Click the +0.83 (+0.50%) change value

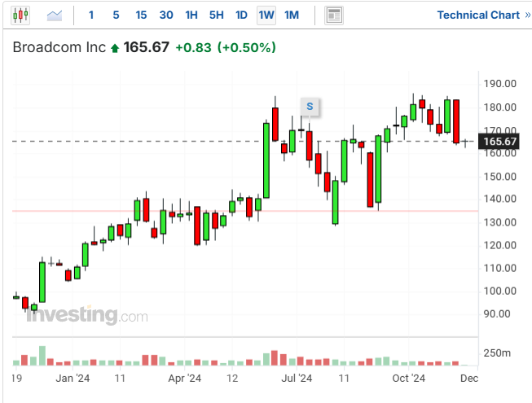pos(226,47)
